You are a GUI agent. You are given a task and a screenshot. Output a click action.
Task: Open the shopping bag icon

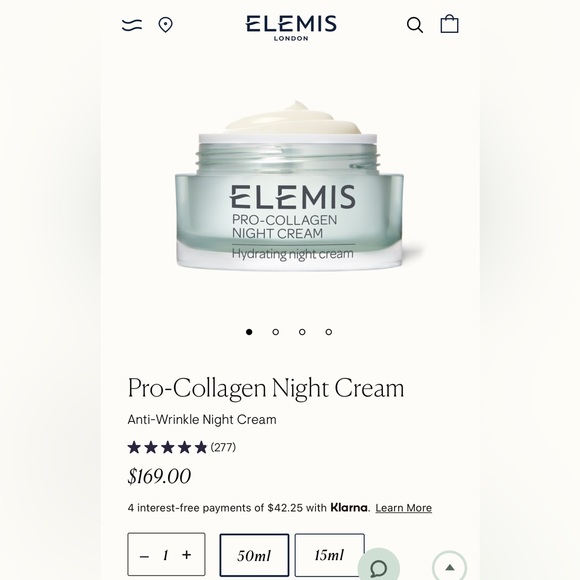pyautogui.click(x=449, y=24)
